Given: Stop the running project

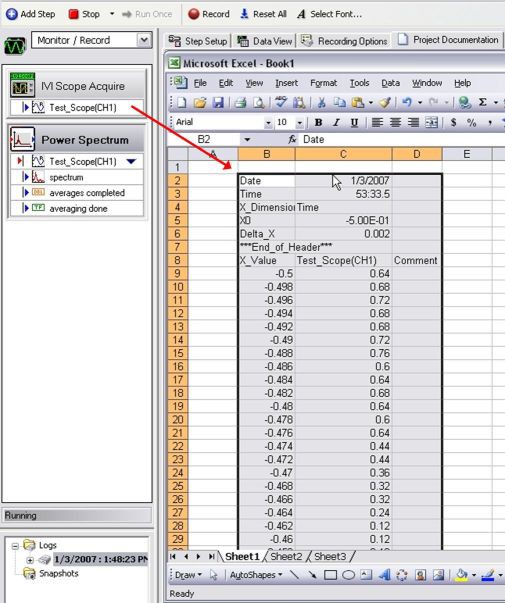Looking at the screenshot, I should tap(84, 14).
